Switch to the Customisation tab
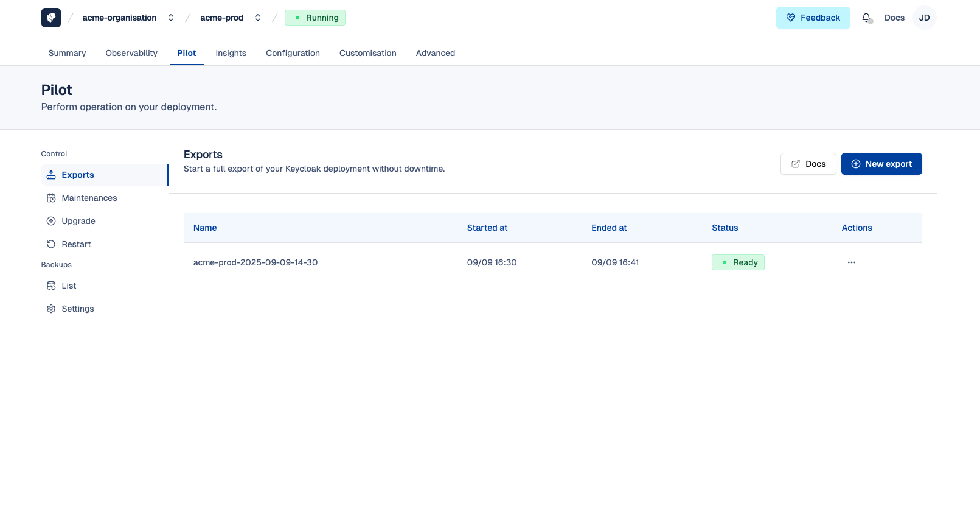The height and width of the screenshot is (509, 980). click(368, 53)
